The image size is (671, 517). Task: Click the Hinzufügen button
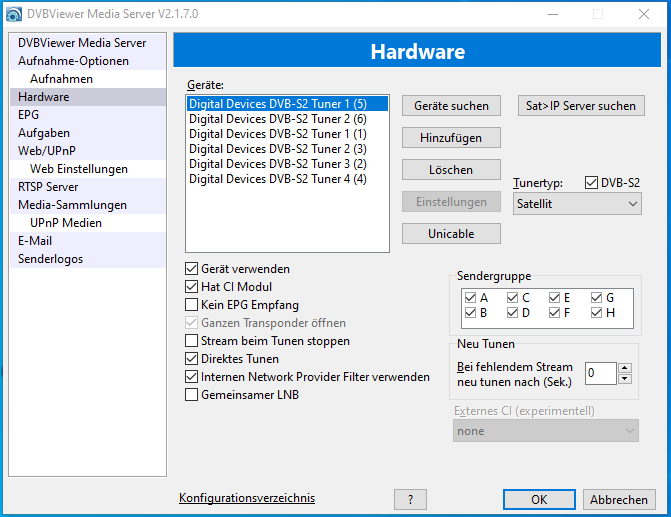pyautogui.click(x=451, y=138)
